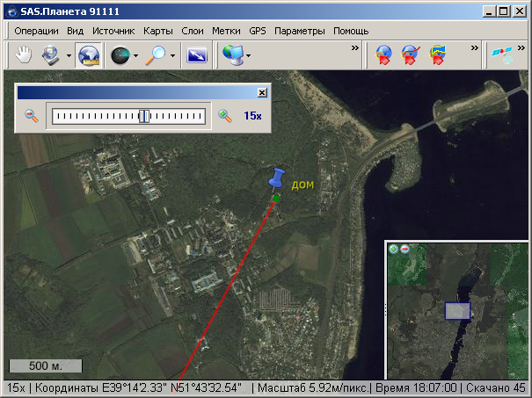Click the zoom level slider handle
The height and width of the screenshot is (398, 532).
[x=143, y=115]
